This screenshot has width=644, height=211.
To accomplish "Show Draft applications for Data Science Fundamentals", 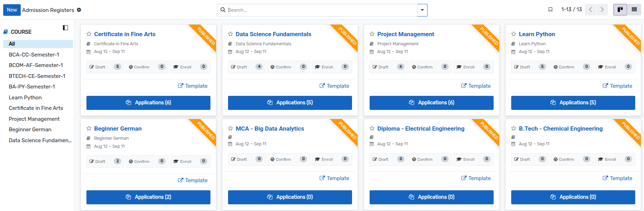I will pos(247,67).
